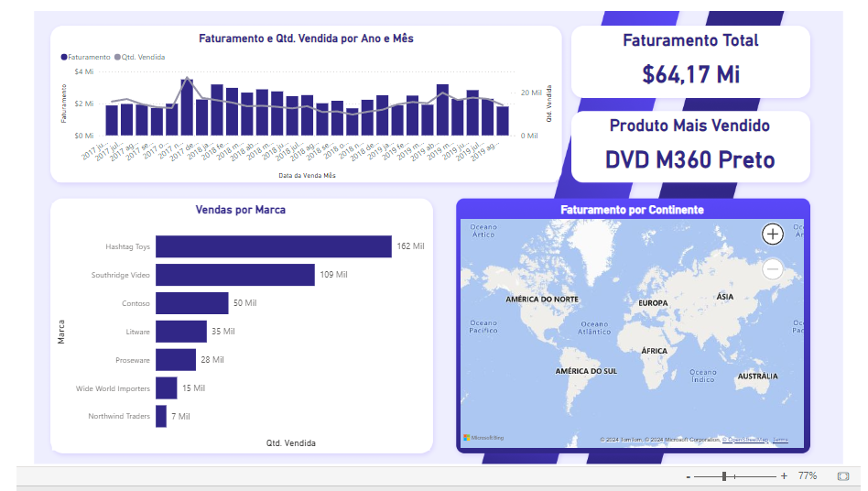868x491 pixels.
Task: Select the Wide World Importers bar
Action: tap(166, 388)
